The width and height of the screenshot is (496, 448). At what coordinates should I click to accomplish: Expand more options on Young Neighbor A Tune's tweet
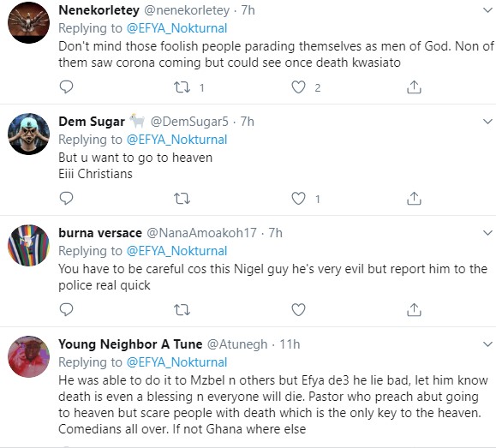tap(487, 344)
